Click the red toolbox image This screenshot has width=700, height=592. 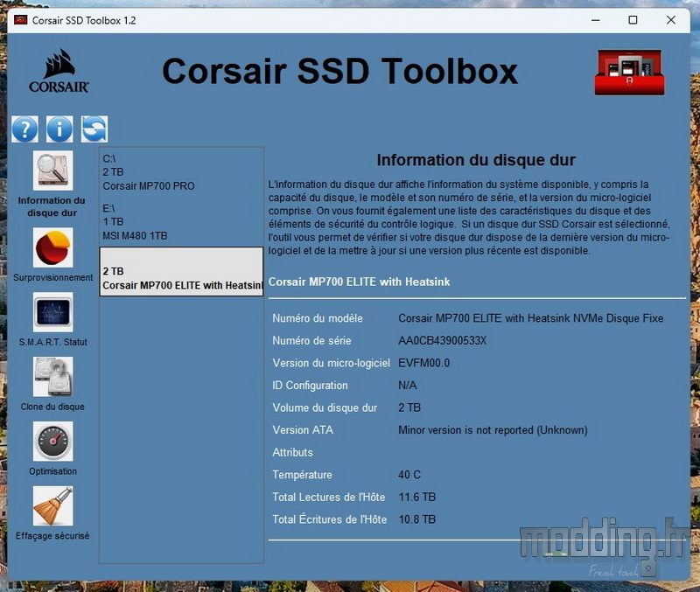coord(629,73)
